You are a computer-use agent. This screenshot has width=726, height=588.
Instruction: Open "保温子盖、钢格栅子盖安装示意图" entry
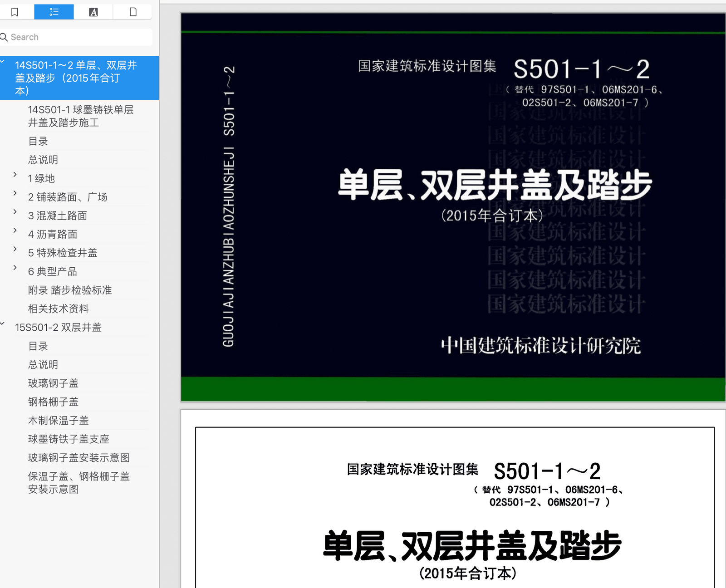pos(79,483)
